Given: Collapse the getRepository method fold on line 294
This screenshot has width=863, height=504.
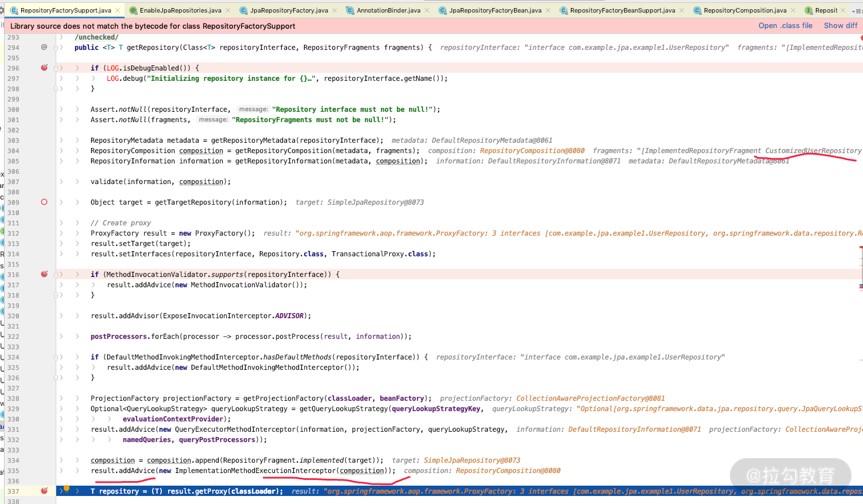Looking at the screenshot, I should coord(56,48).
